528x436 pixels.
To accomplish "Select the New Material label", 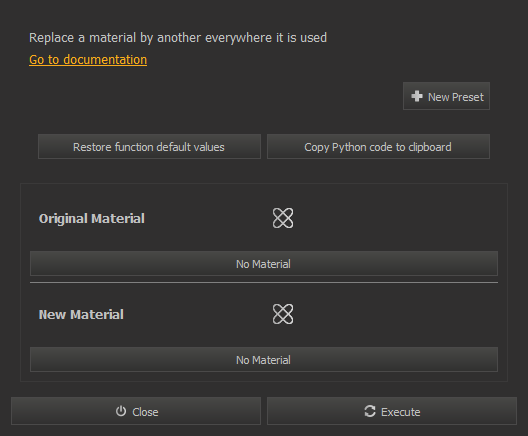I will point(81,314).
